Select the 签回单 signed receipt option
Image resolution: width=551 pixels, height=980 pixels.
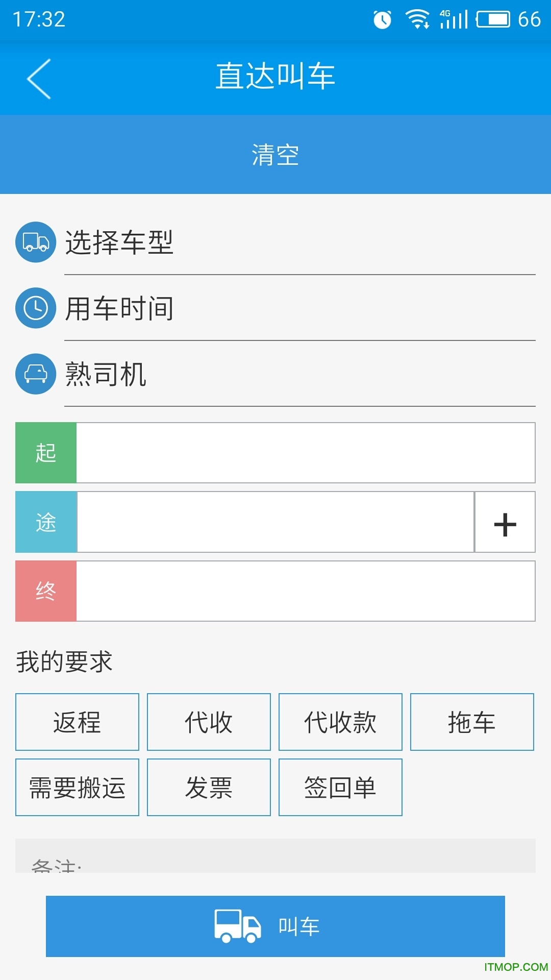[x=340, y=787]
